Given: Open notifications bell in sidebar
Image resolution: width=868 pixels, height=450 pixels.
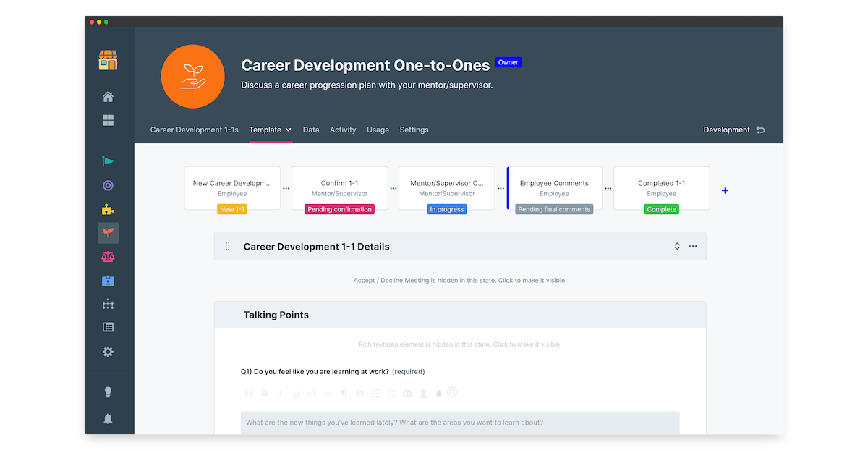Looking at the screenshot, I should [x=108, y=418].
